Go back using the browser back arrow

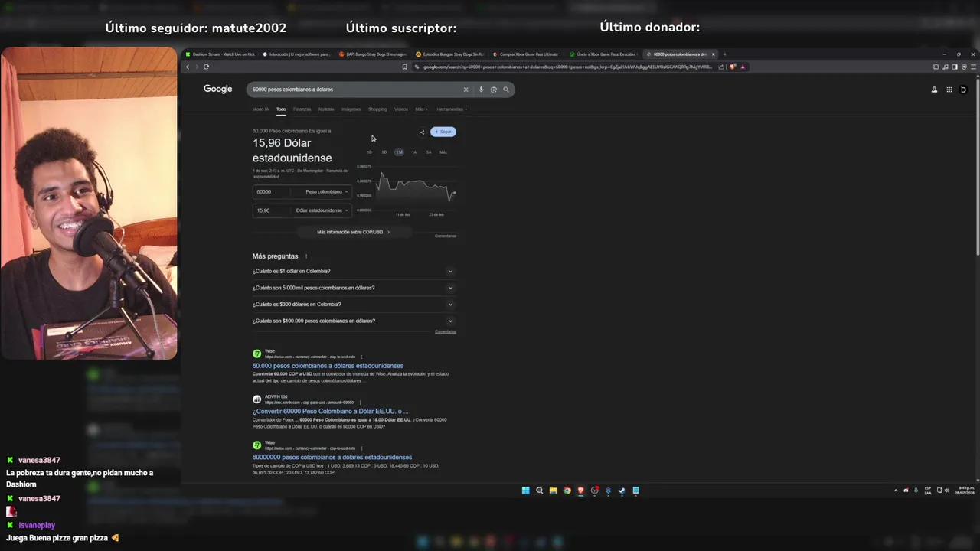pyautogui.click(x=188, y=67)
